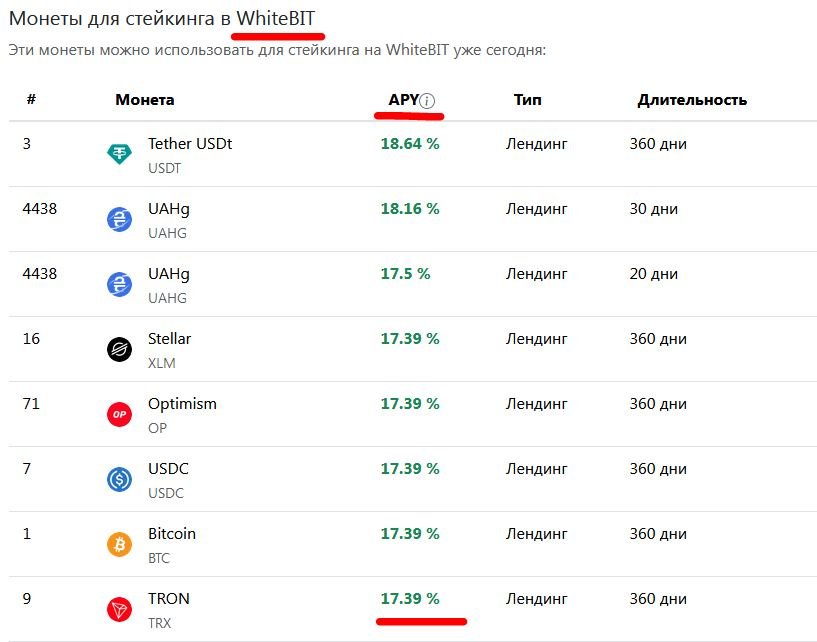Click the TRON coin icon
The height and width of the screenshot is (642, 817).
click(x=119, y=609)
